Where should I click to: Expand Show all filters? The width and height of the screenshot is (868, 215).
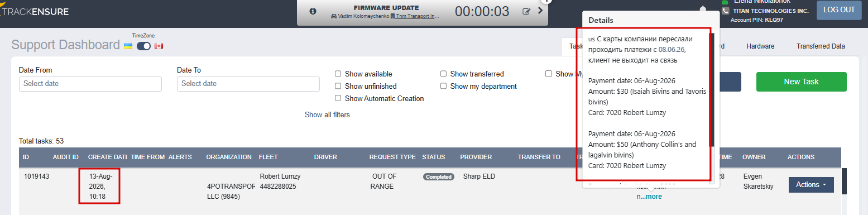click(x=327, y=114)
